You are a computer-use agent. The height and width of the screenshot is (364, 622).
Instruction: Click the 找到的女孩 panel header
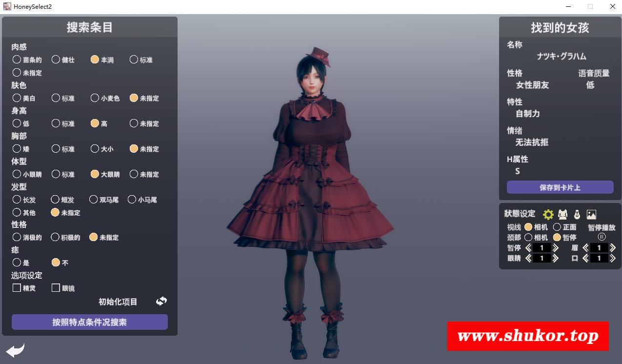[x=560, y=27]
